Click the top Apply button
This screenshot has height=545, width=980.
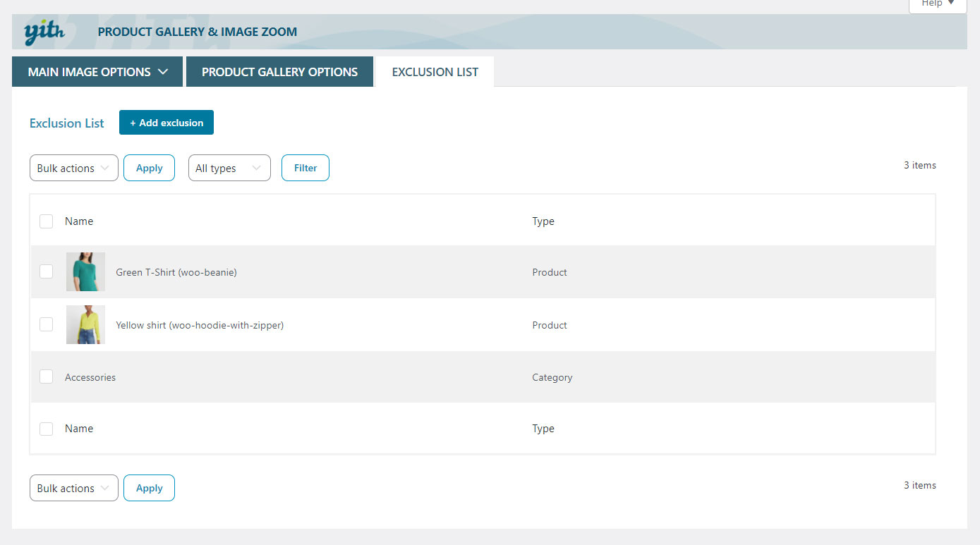[x=149, y=169]
